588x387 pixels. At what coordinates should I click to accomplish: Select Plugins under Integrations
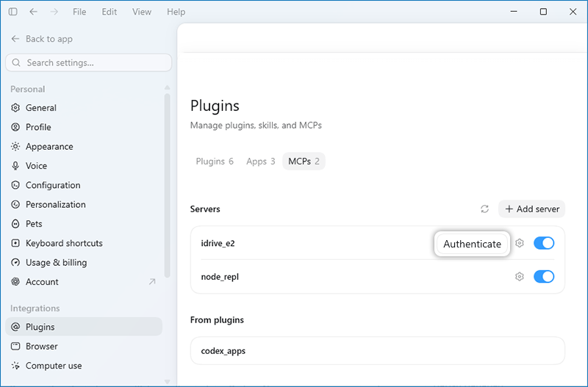point(84,327)
